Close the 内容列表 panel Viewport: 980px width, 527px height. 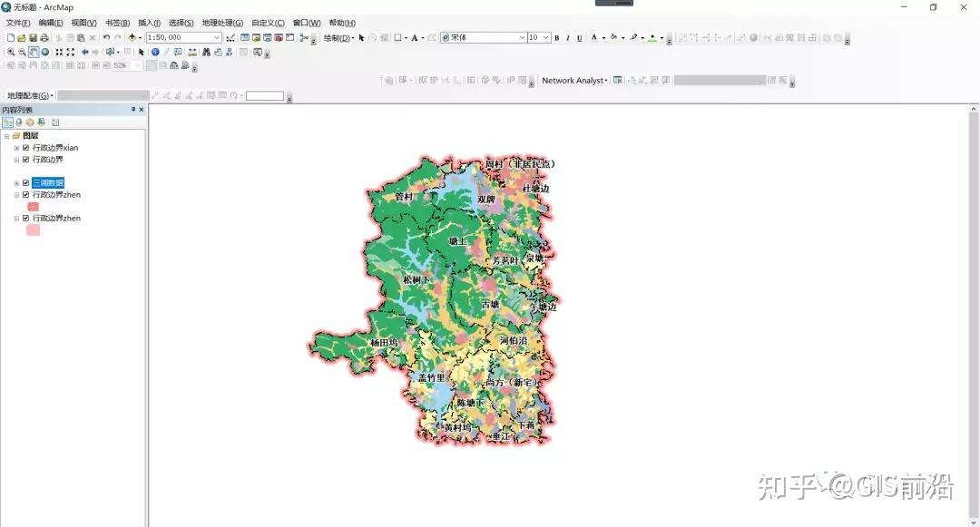[142, 109]
